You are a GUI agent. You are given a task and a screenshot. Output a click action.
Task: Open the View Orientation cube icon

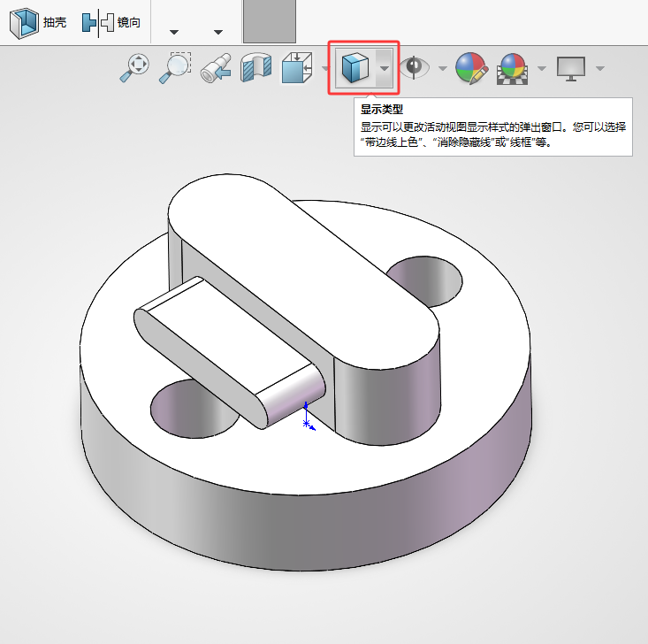click(x=297, y=67)
